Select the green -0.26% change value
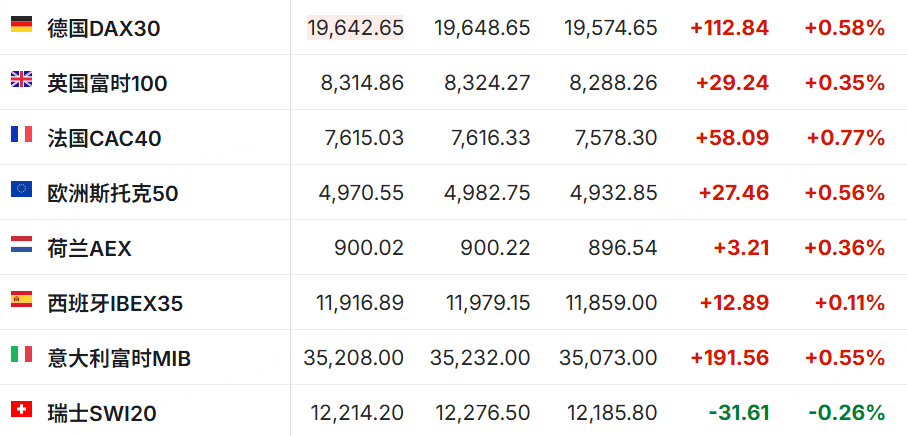Viewport: 907px width, 436px height. click(x=846, y=413)
